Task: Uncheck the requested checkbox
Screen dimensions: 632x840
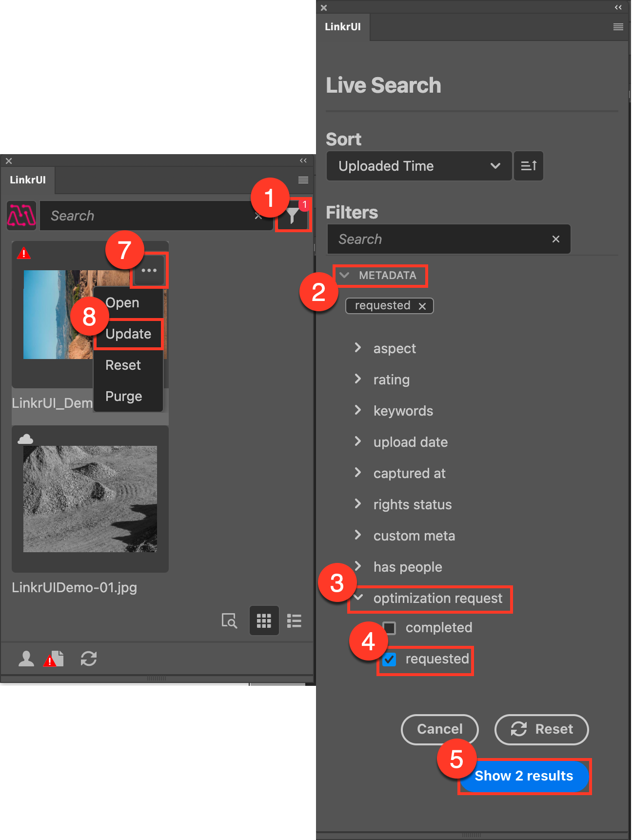Action: coord(389,660)
